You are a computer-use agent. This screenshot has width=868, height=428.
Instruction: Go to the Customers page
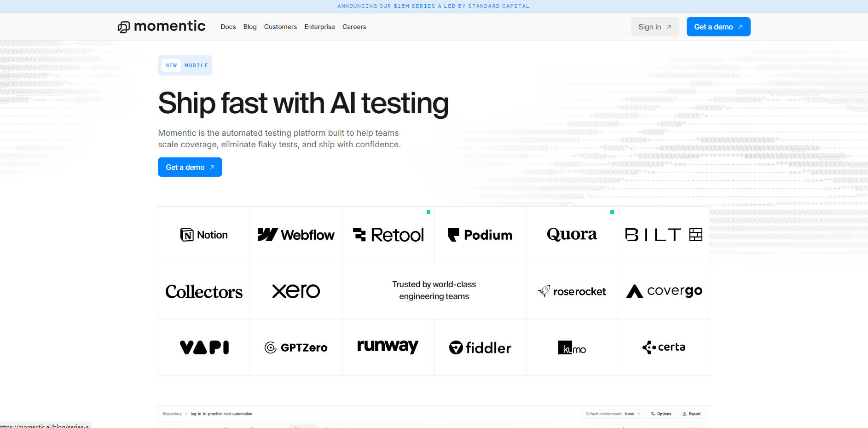(280, 27)
